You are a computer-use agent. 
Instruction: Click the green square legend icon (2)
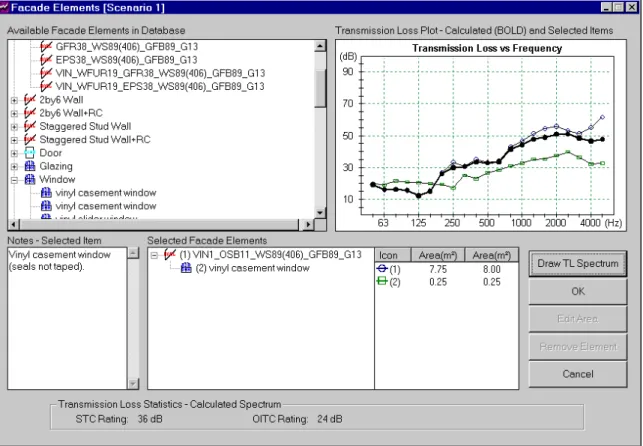(382, 282)
